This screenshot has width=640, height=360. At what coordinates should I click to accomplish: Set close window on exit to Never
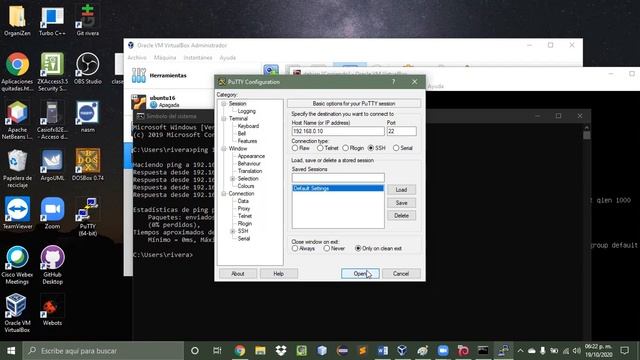[327, 248]
